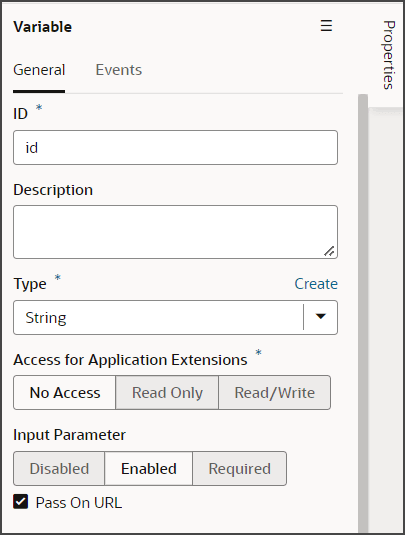405x535 pixels.
Task: Click the Pass On URL label
Action: (79, 503)
